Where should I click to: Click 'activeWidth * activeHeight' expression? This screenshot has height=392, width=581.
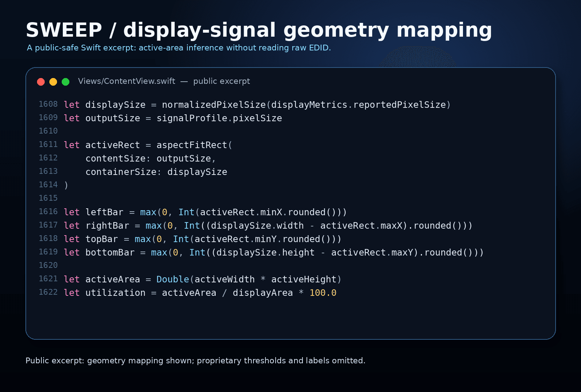point(265,279)
